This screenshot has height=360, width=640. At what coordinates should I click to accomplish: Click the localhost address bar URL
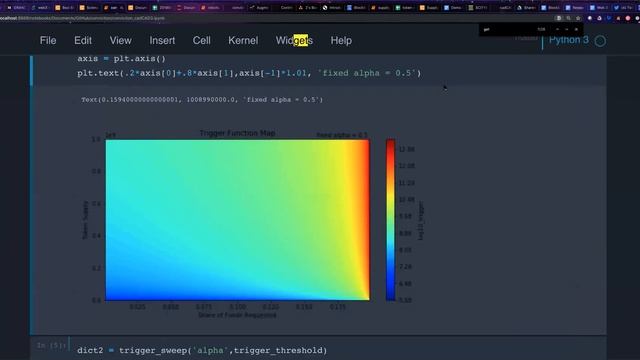click(x=82, y=18)
